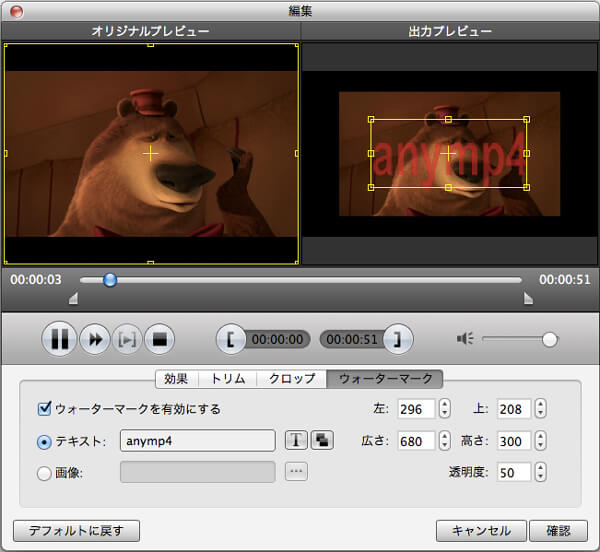Click the right trim marker triangle
600x552 pixels.
coord(528,298)
